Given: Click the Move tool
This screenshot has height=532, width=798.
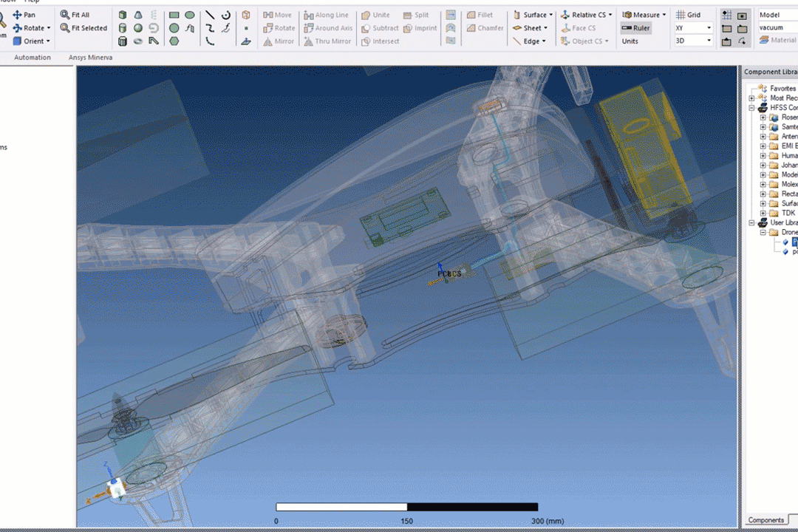Looking at the screenshot, I should click(277, 15).
